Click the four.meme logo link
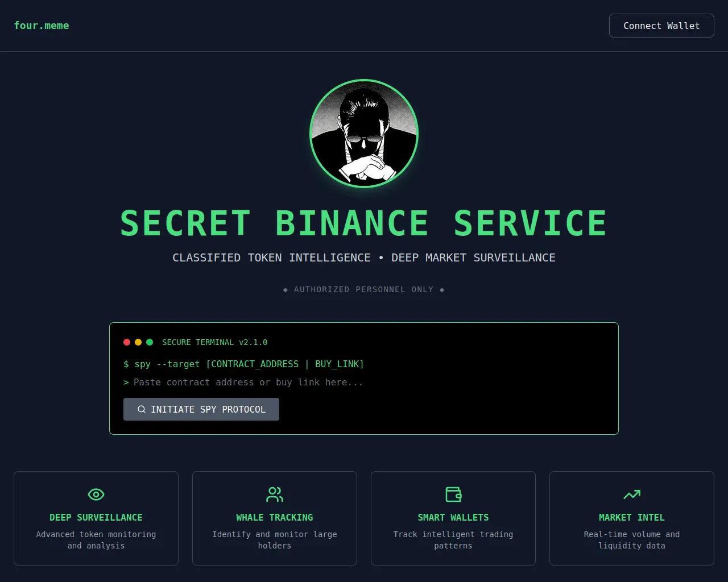This screenshot has width=728, height=582. point(42,26)
